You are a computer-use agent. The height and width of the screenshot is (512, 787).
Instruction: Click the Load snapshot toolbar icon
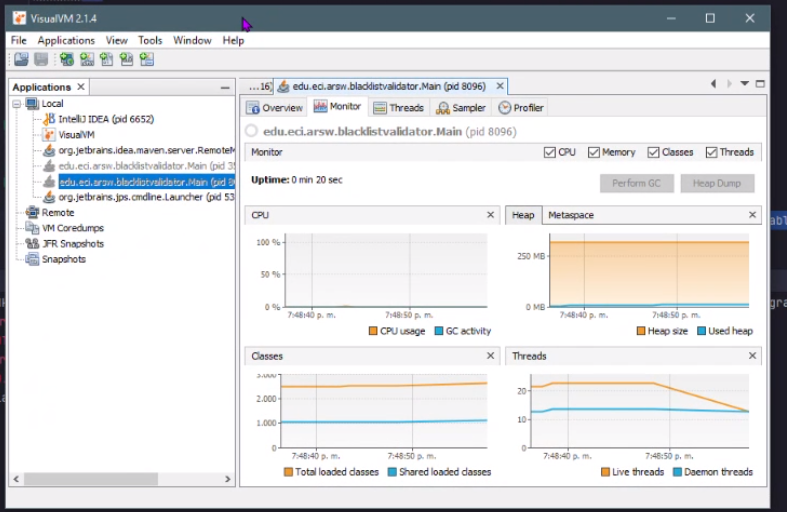coord(21,60)
